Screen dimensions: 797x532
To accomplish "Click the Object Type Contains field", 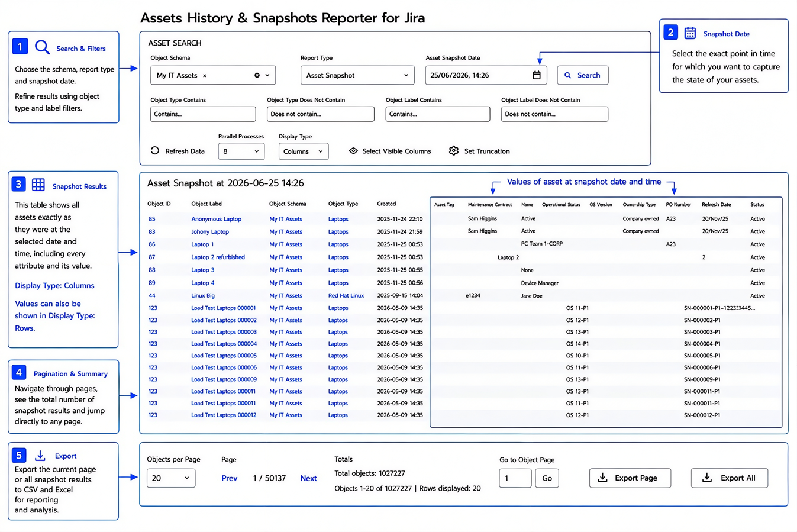I will click(x=203, y=114).
